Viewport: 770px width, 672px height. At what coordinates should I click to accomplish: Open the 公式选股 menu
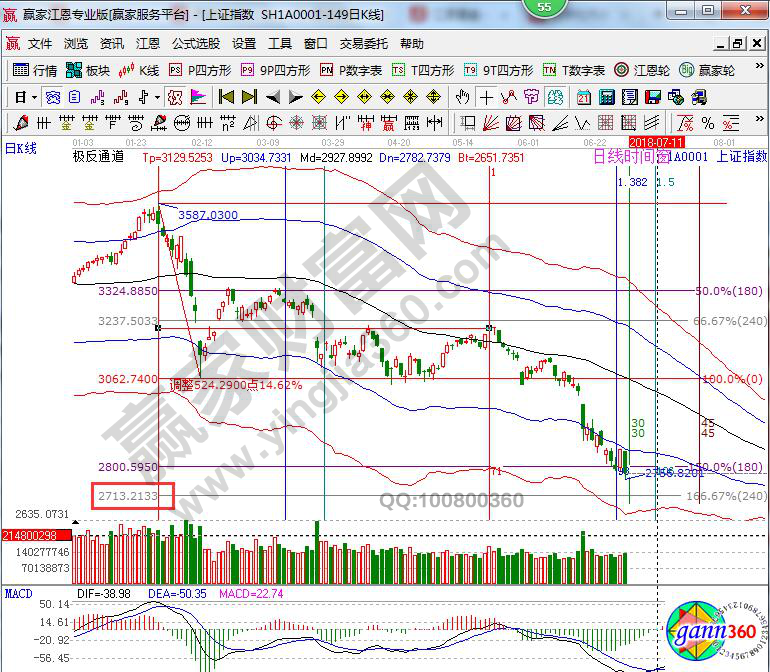coord(195,44)
